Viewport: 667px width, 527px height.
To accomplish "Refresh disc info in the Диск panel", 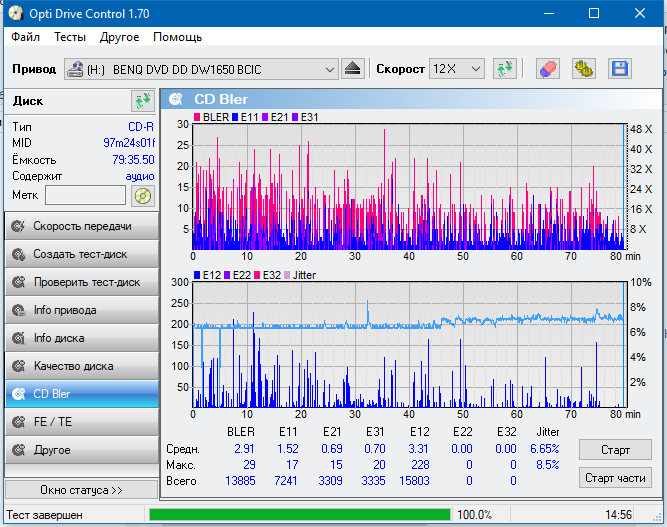I will tap(141, 101).
